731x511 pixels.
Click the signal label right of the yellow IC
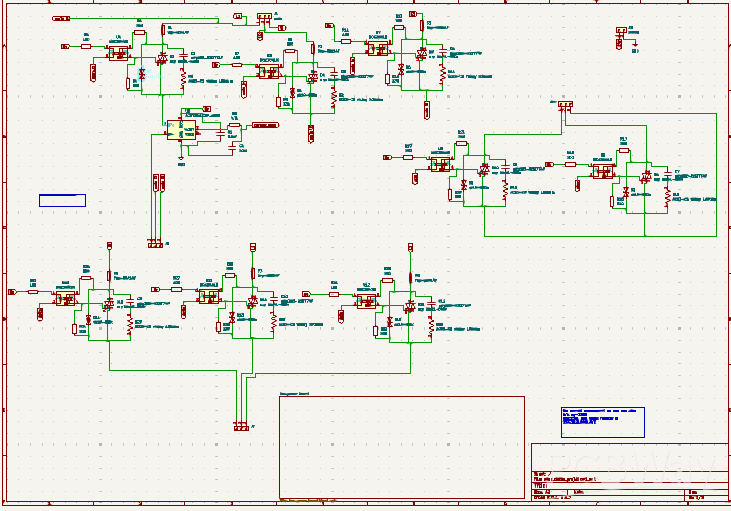coord(264,126)
